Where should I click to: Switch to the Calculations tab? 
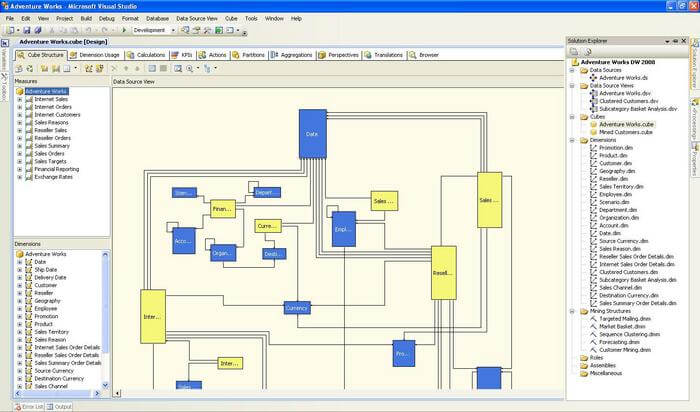point(146,55)
